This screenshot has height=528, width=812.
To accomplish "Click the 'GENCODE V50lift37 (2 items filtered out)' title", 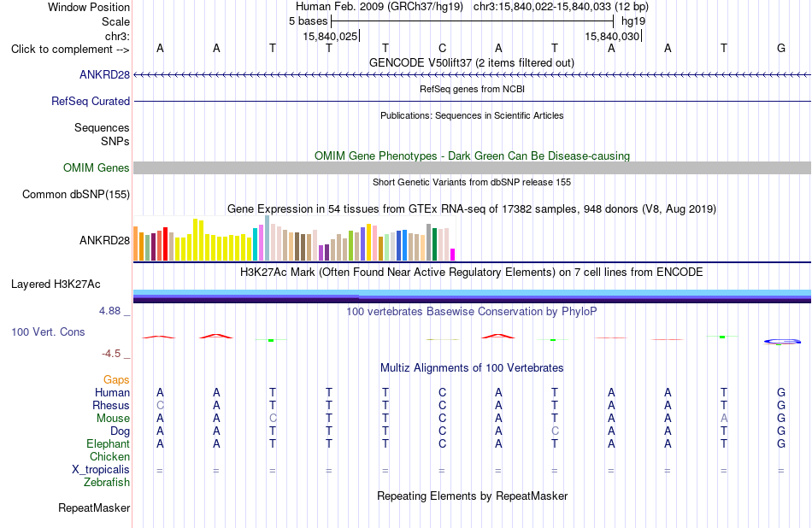I will tap(471, 62).
